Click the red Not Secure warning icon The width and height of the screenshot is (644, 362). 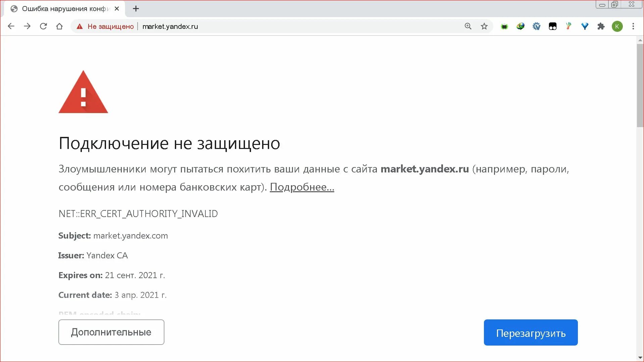point(80,27)
